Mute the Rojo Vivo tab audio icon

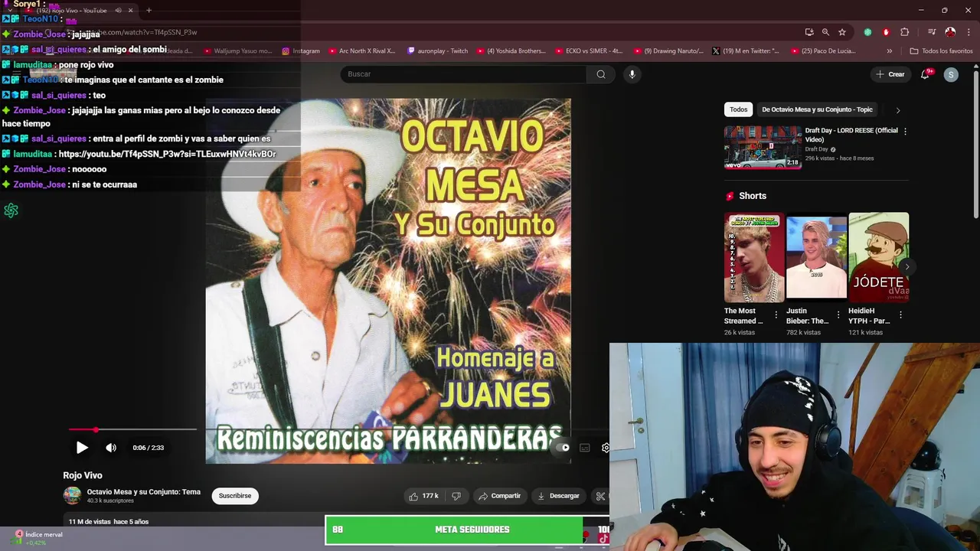(118, 11)
